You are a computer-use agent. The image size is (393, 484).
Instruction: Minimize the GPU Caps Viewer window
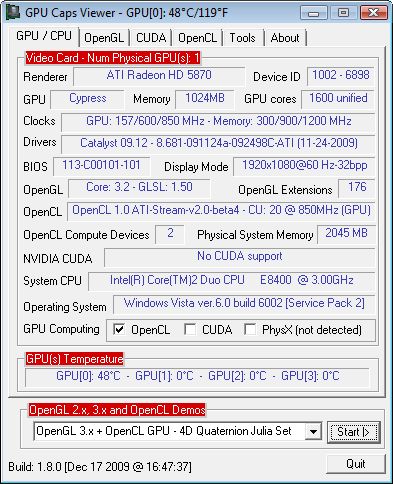[314, 13]
